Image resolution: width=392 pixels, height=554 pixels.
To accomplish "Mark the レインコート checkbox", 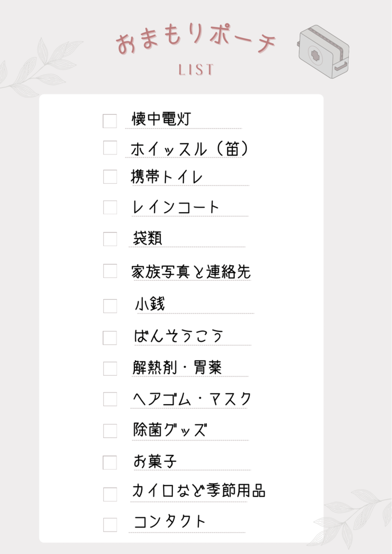I will (110, 208).
